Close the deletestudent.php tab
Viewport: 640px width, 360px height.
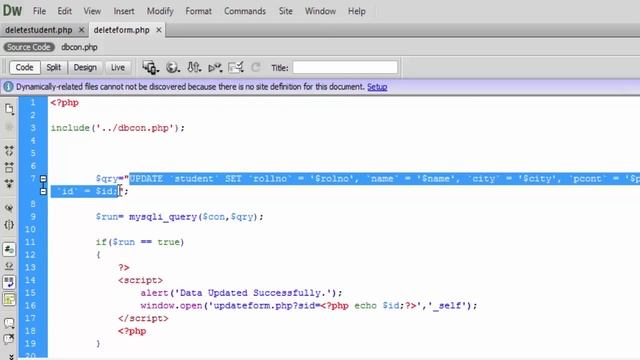[x=81, y=30]
